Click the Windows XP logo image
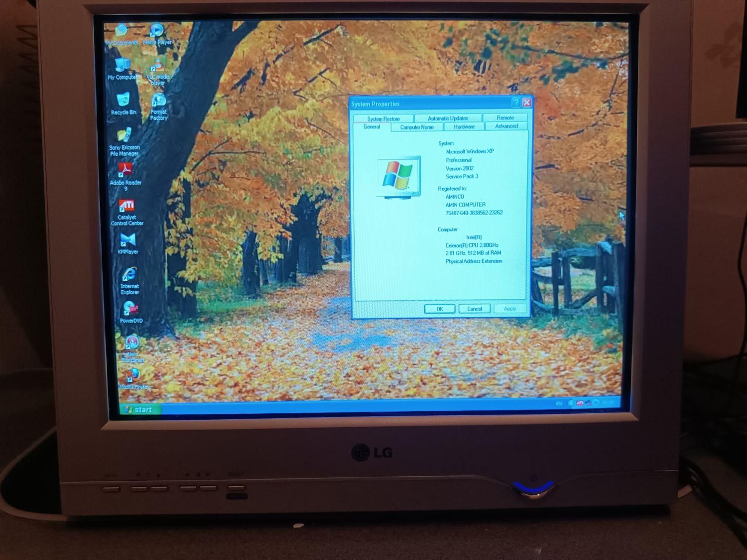 coord(399,177)
